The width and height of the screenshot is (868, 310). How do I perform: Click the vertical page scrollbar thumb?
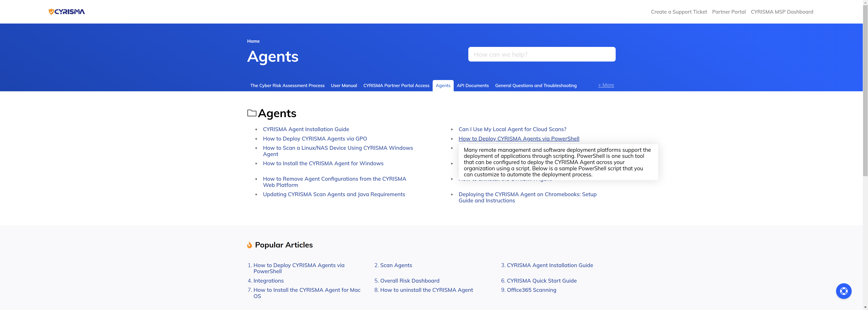(x=865, y=90)
